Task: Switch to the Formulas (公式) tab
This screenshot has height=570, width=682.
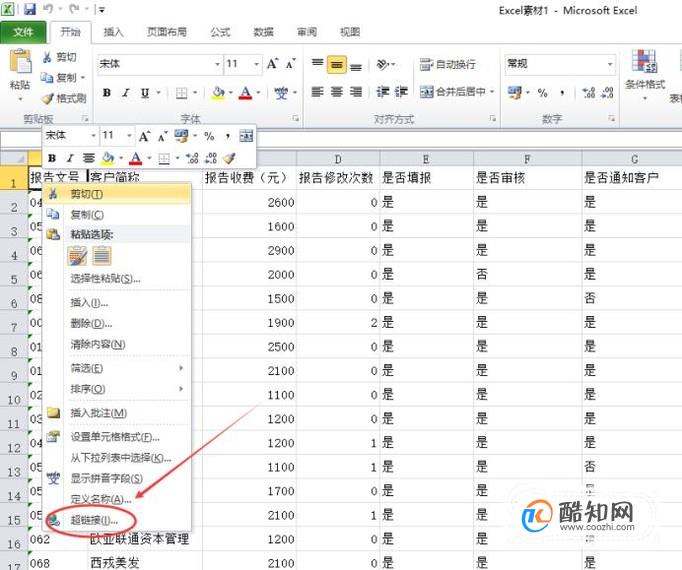Action: click(x=220, y=32)
